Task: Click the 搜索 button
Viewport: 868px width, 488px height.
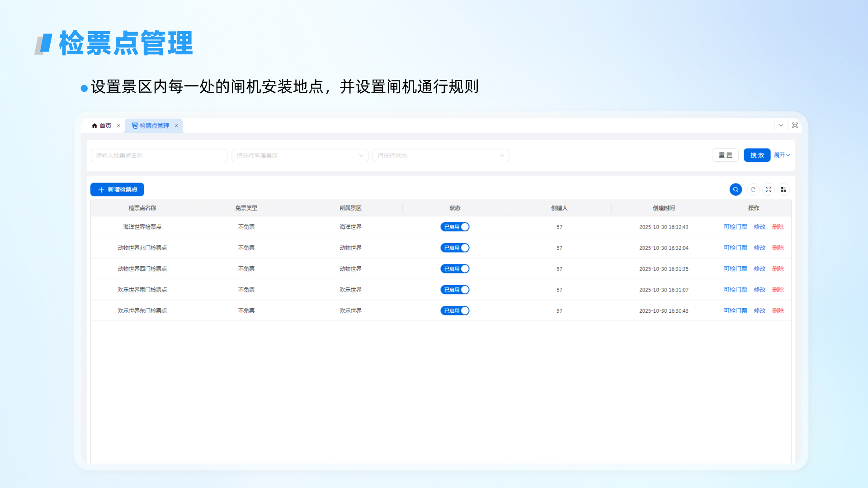Action: tap(757, 155)
